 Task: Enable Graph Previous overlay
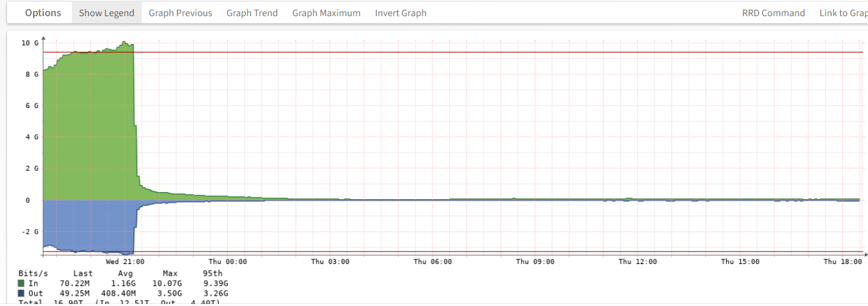coord(180,13)
